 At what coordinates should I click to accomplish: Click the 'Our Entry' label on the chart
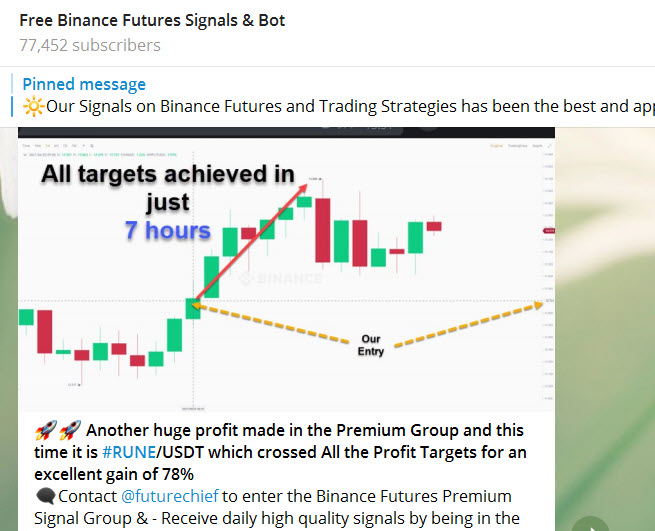point(370,345)
